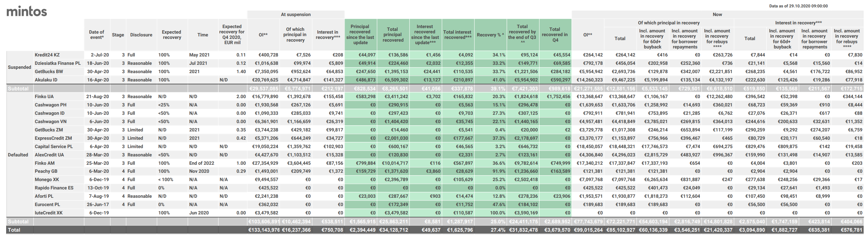Click the 'At suspension' group header
Screen dimensions: 868x240
[x=296, y=14]
